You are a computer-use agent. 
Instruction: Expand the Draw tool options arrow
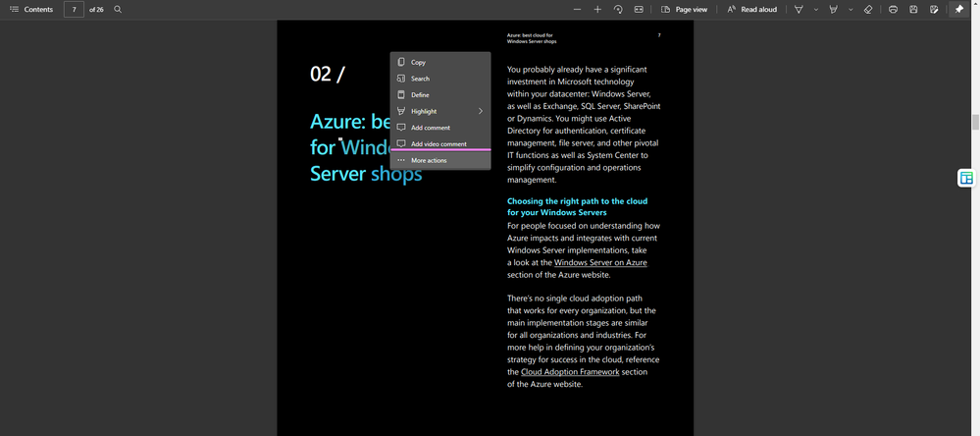tap(815, 10)
